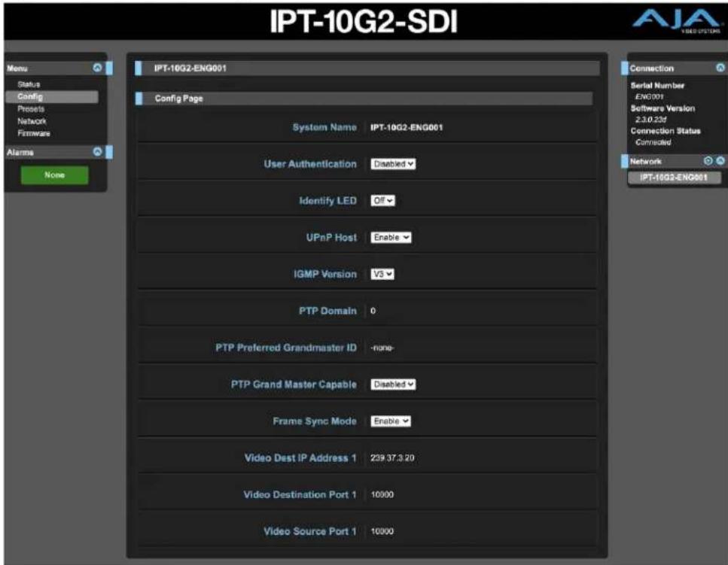This screenshot has height=565, width=728.
Task: Open the UPnP Host dropdown
Action: click(391, 237)
